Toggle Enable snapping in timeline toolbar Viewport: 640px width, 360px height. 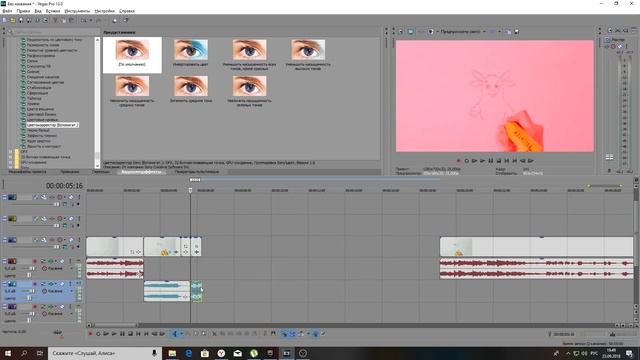click(x=284, y=334)
